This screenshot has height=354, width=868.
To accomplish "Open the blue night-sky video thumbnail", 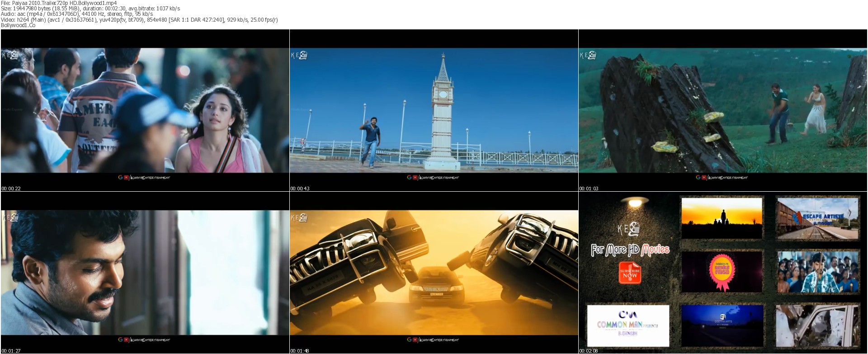I will (722, 326).
